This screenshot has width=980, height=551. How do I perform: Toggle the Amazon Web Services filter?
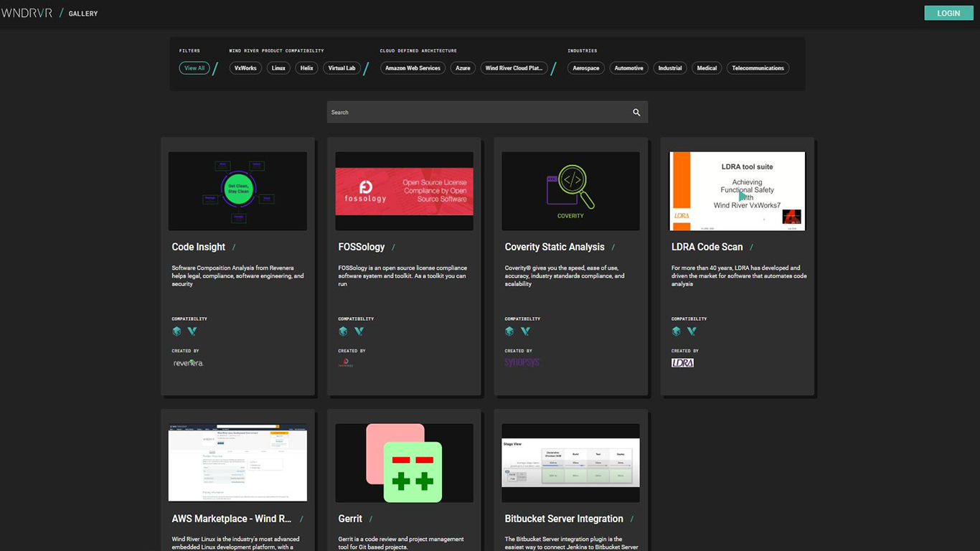click(413, 68)
